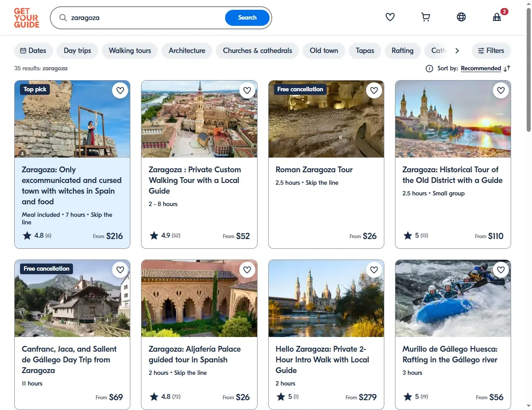This screenshot has width=532, height=410.
Task: Favorite the Historical Tour of Old District
Action: coord(501,90)
